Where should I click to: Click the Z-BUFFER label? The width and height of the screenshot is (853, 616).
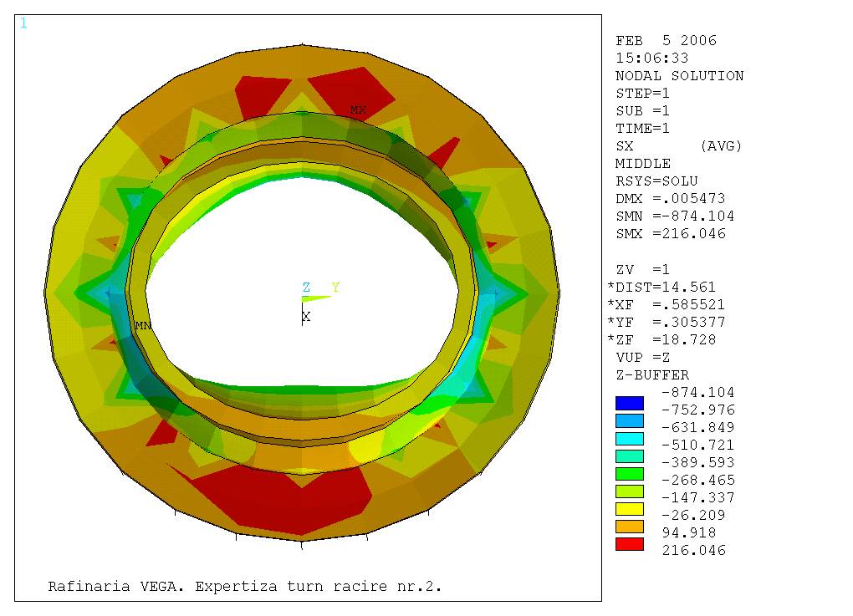652,375
